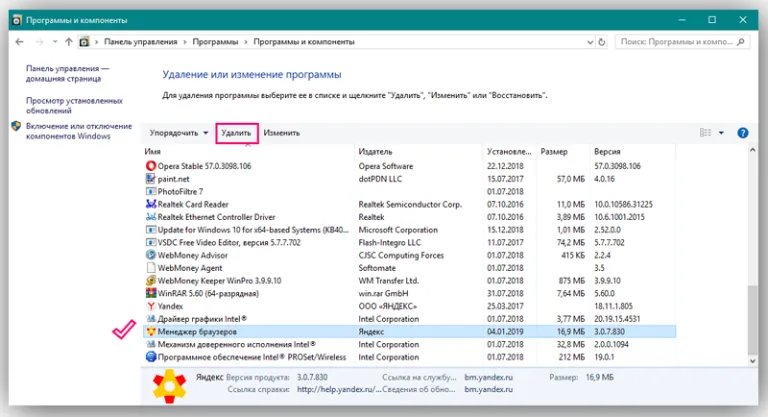Image resolution: width=768 pixels, height=417 pixels.
Task: Go back with the back arrow
Action: click(x=20, y=42)
